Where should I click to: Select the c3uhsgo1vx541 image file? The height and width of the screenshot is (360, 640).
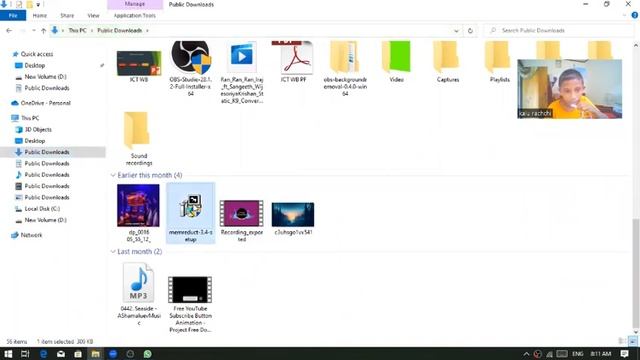293,218
